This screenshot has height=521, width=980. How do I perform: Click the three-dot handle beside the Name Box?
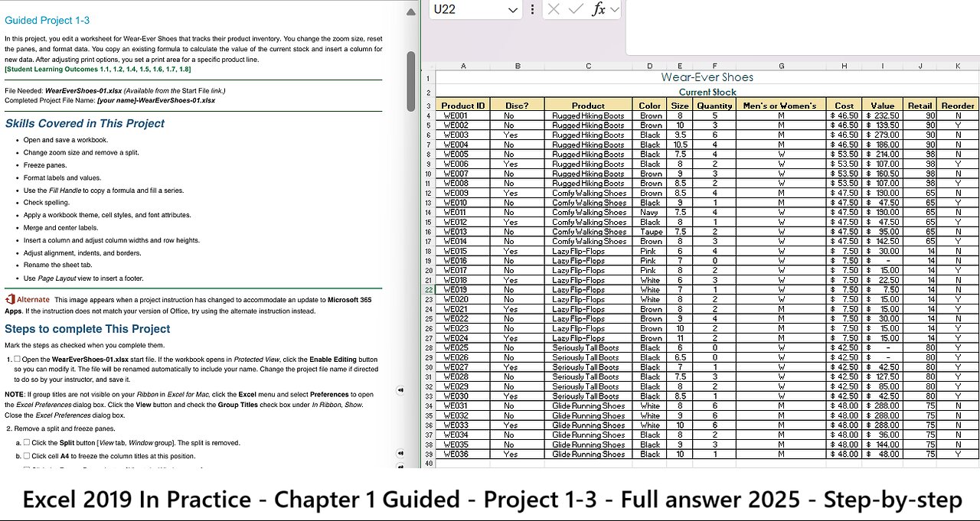(533, 9)
